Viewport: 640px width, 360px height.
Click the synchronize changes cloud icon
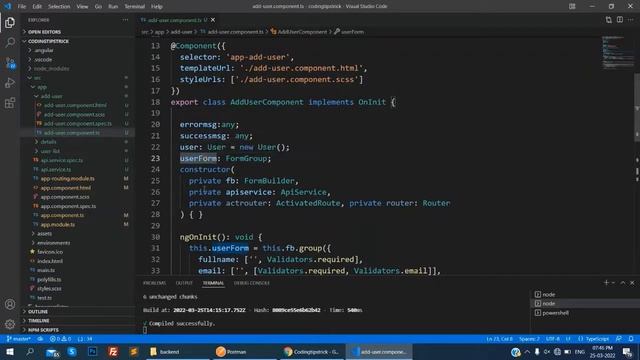point(40,339)
